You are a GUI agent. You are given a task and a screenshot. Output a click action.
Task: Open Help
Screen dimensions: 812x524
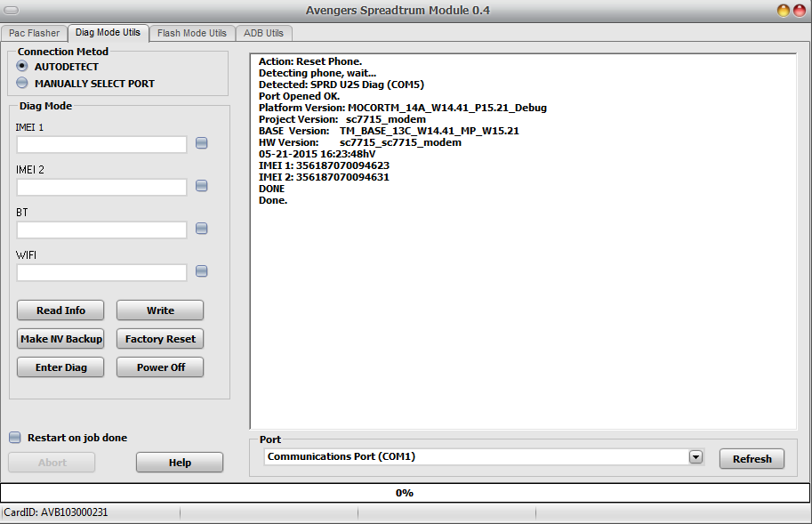pyautogui.click(x=180, y=463)
